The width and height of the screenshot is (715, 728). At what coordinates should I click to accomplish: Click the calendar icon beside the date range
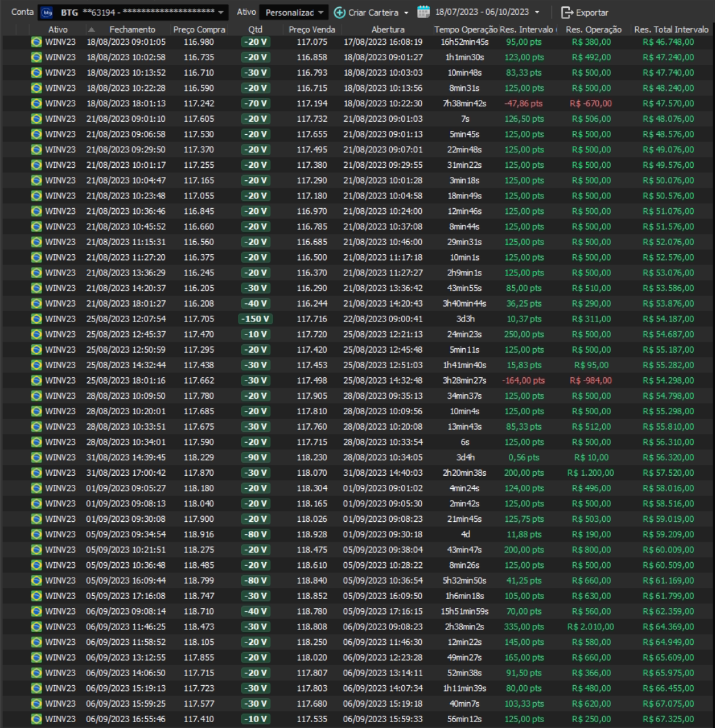pos(423,12)
